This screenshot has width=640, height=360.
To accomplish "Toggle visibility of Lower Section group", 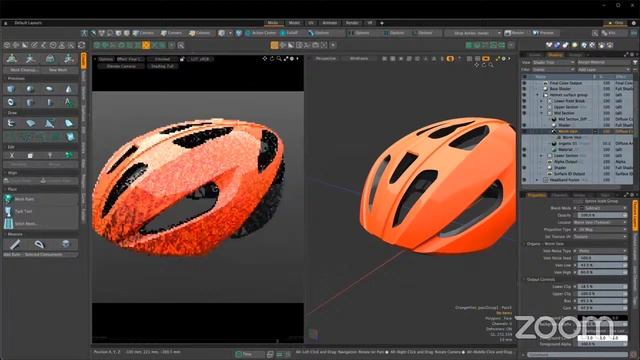I will (x=524, y=156).
